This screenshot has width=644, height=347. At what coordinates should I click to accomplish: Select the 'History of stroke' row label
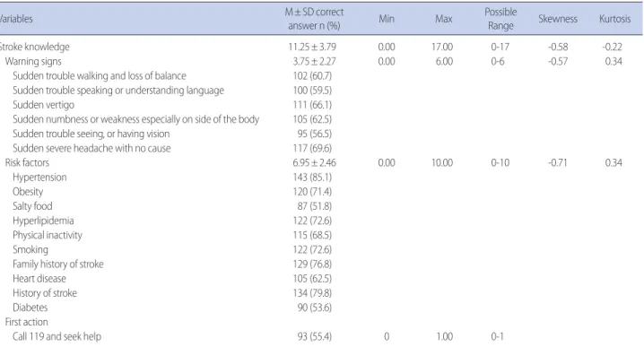coord(45,293)
